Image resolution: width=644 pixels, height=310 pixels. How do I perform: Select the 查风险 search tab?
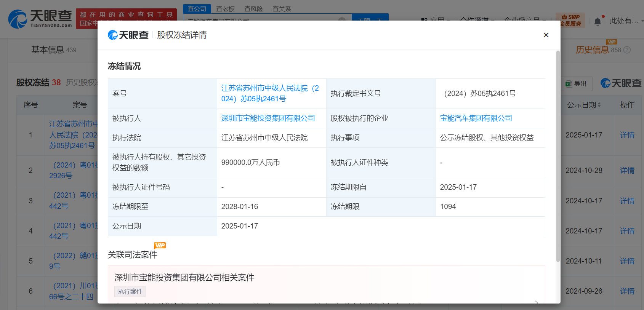tap(253, 9)
